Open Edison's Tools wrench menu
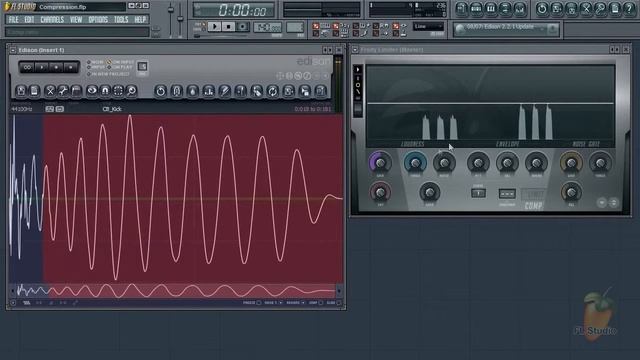Screen dimensions: 640x360 click(63, 91)
